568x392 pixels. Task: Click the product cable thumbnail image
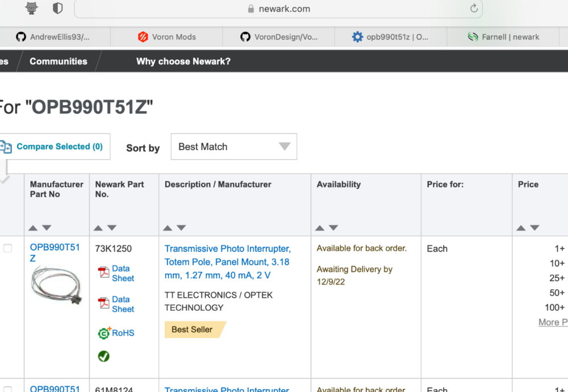pos(56,285)
